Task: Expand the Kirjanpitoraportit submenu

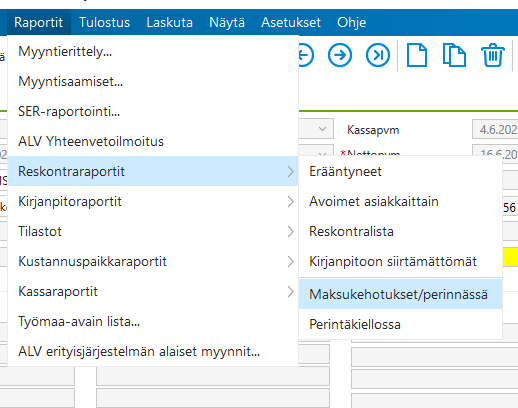Action: tap(153, 201)
